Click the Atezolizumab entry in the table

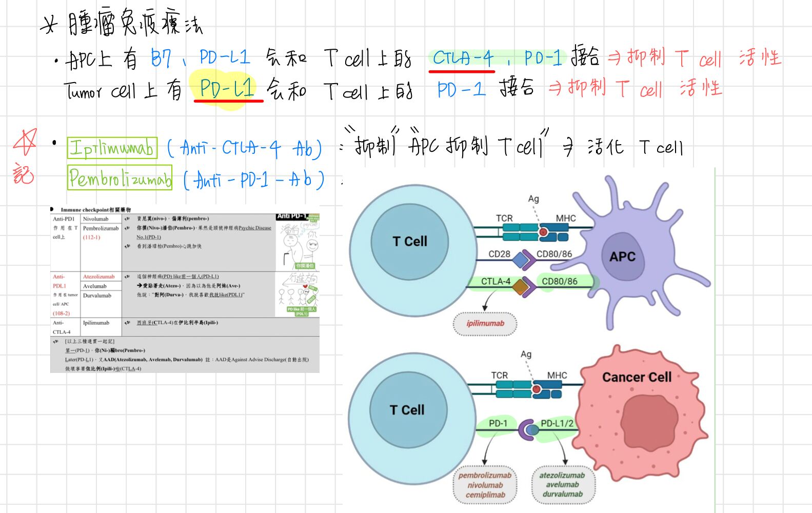(98, 277)
